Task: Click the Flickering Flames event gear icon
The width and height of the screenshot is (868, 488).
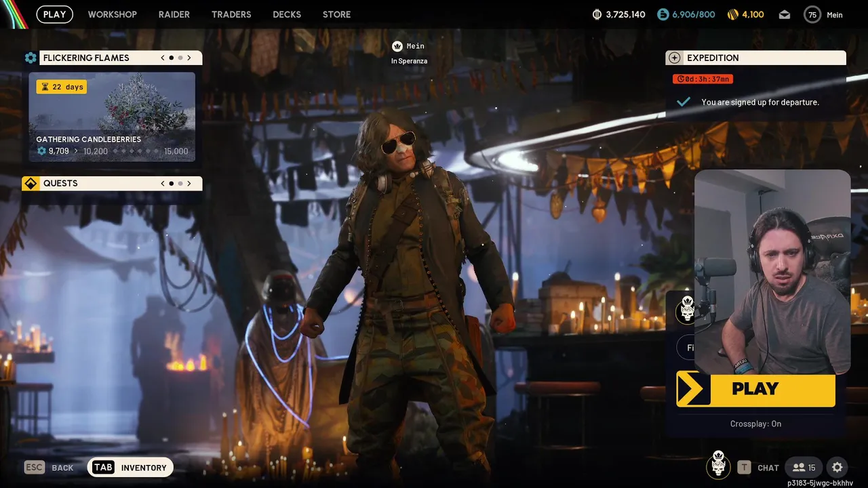Action: coord(31,58)
